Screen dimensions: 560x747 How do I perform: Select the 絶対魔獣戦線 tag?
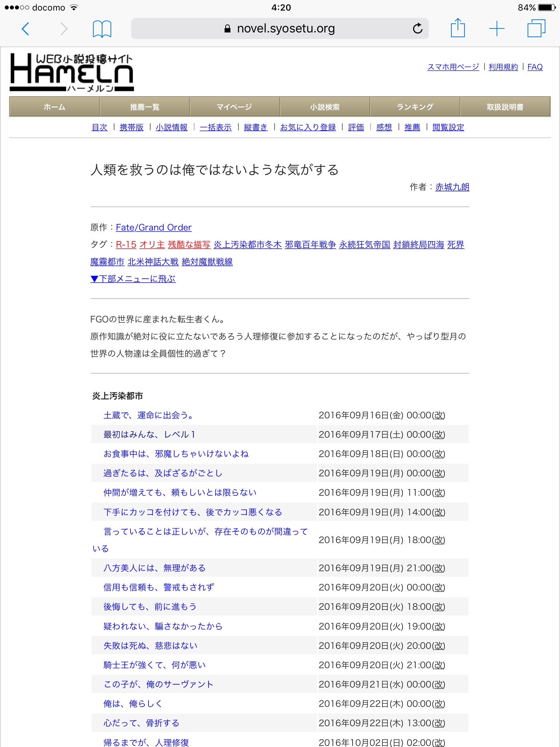coord(207,262)
